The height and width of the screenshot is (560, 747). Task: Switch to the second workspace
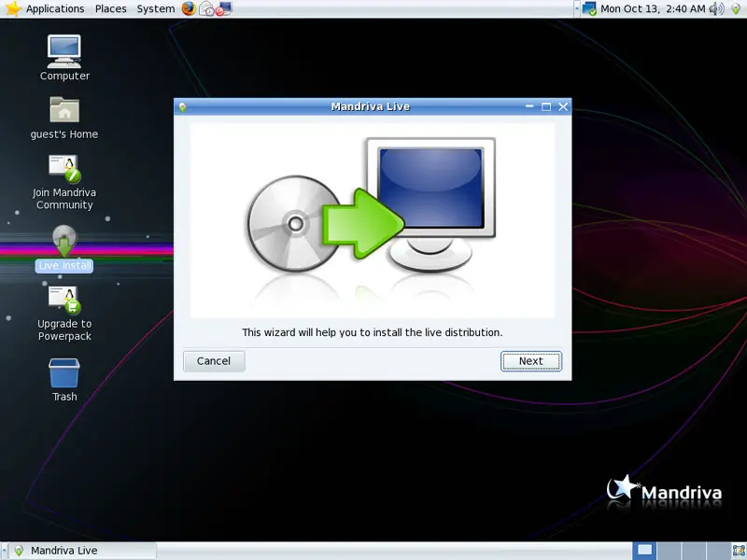(669, 551)
